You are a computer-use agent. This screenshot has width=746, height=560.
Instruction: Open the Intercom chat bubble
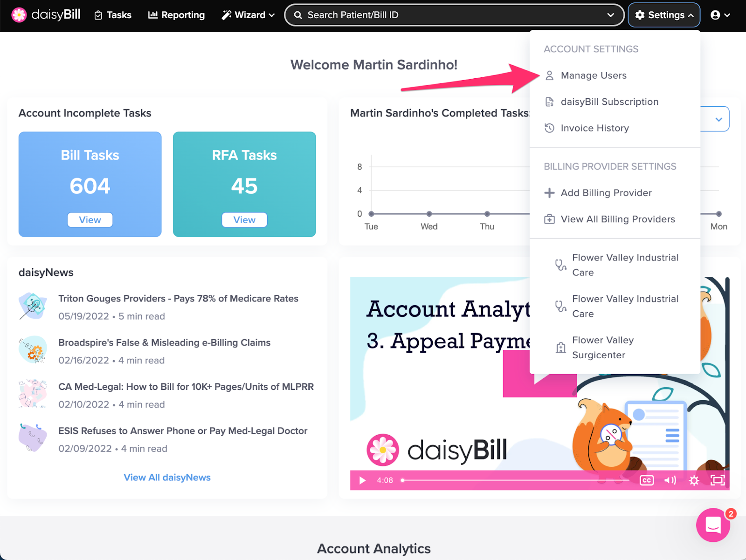[x=712, y=525]
